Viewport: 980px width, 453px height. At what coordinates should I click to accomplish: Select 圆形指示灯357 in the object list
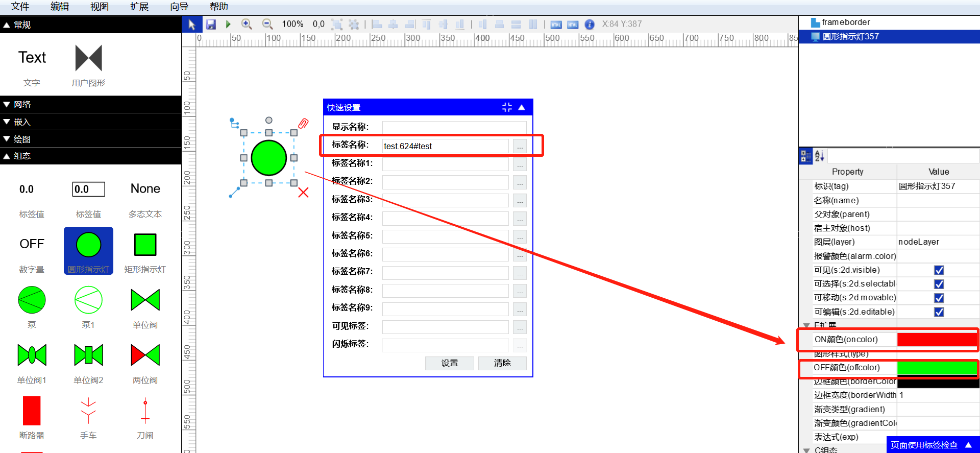[x=889, y=37]
